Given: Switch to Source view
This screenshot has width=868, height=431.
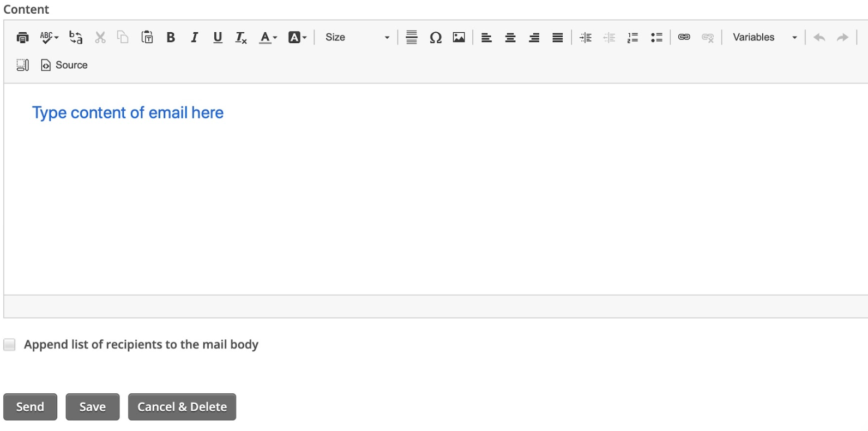Looking at the screenshot, I should click(x=64, y=65).
